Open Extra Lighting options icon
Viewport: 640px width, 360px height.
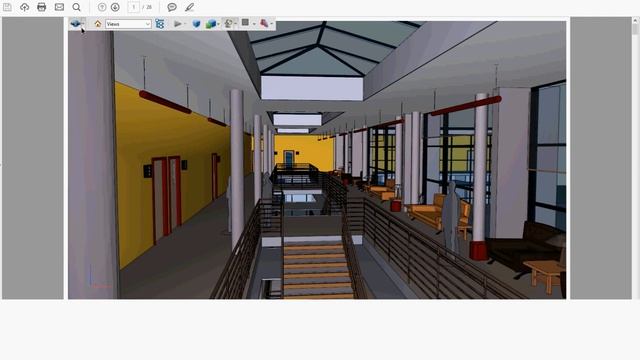click(229, 24)
